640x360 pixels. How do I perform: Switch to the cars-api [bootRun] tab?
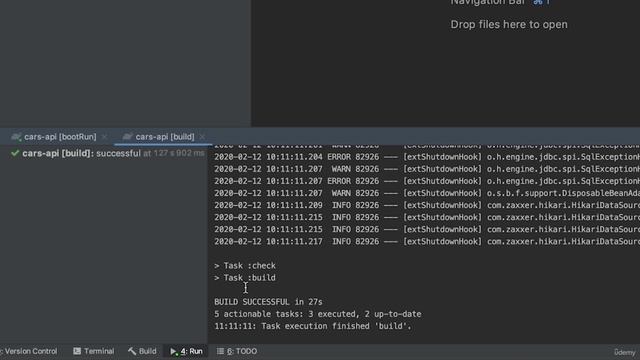60,137
